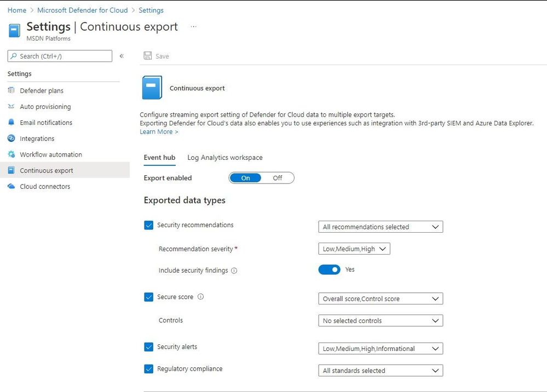Screen dimensions: 547x392
Task: Click the Continuous export sidebar icon
Action: click(x=11, y=170)
